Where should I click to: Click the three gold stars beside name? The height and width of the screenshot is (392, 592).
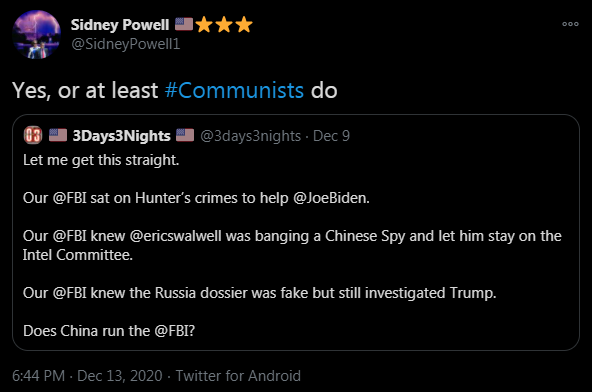tap(224, 25)
